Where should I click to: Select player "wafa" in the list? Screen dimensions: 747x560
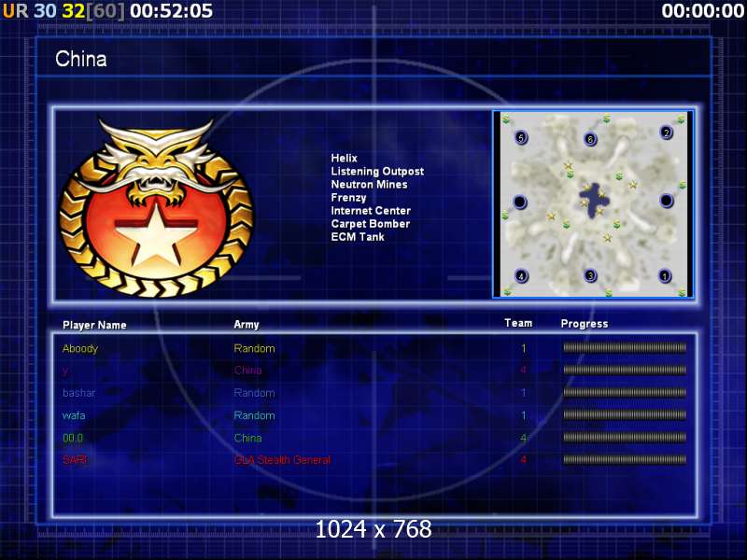pos(74,415)
